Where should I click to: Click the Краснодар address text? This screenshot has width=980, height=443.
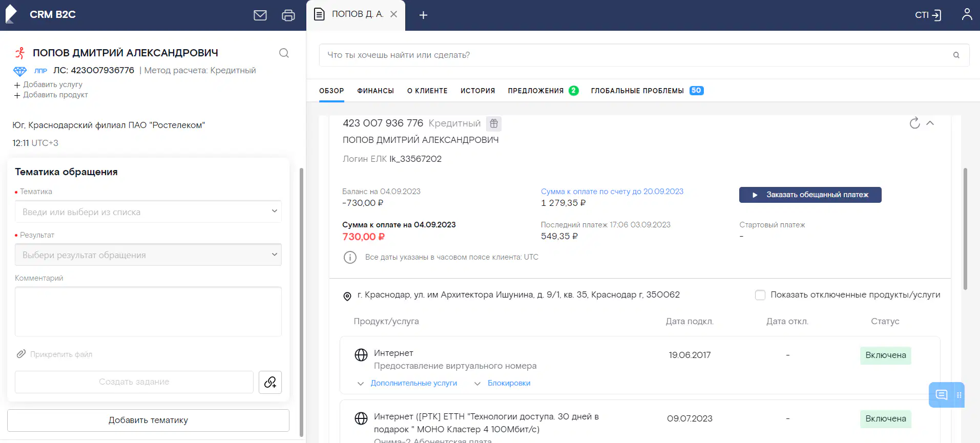(x=518, y=295)
